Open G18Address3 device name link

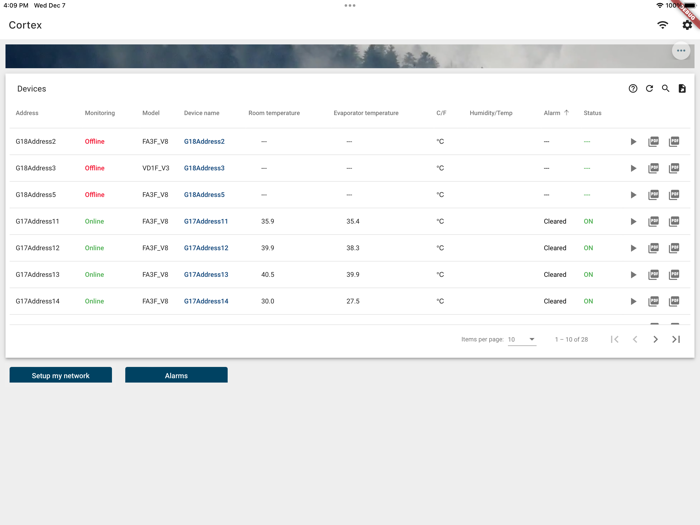(x=204, y=168)
